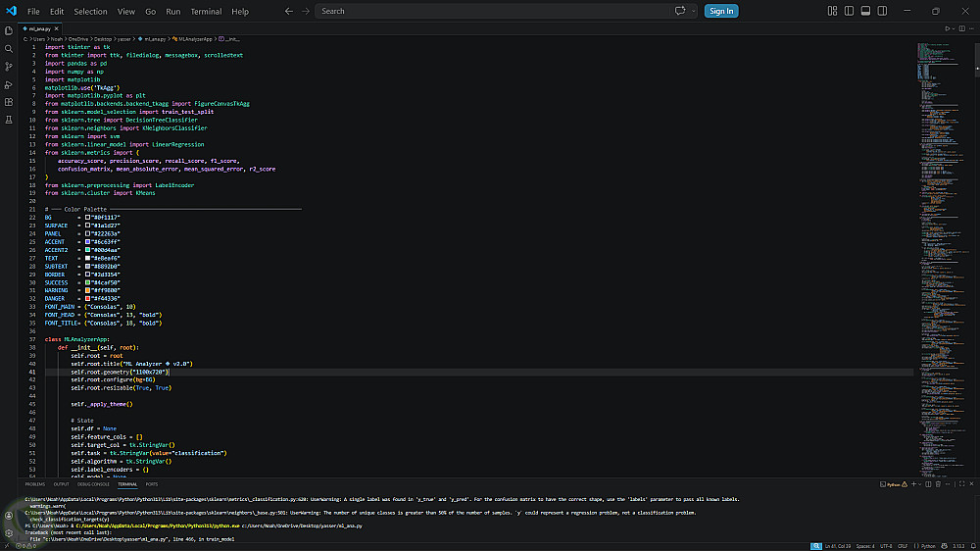The image size is (980, 551).
Task: Open the Terminal menu
Action: point(206,11)
